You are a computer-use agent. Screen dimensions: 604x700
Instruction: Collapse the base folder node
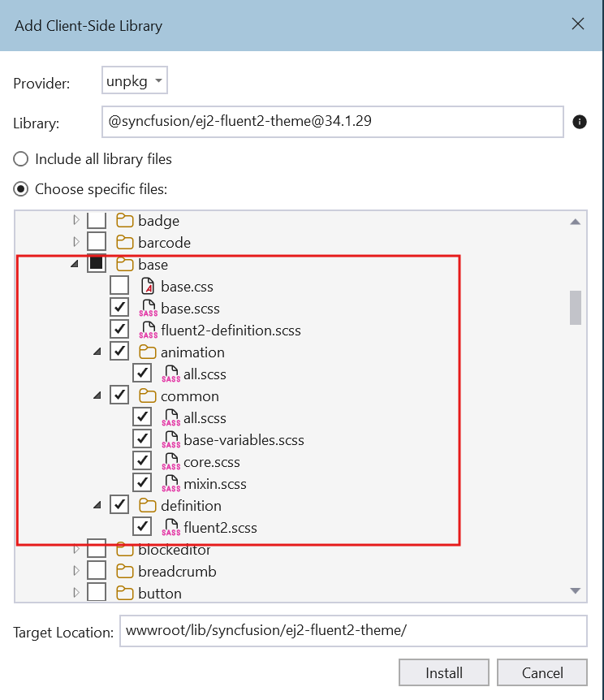(75, 264)
